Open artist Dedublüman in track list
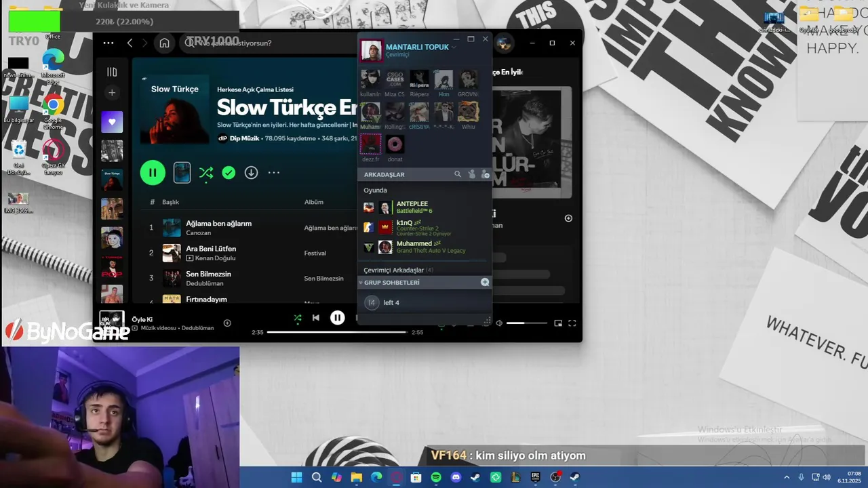 point(205,283)
